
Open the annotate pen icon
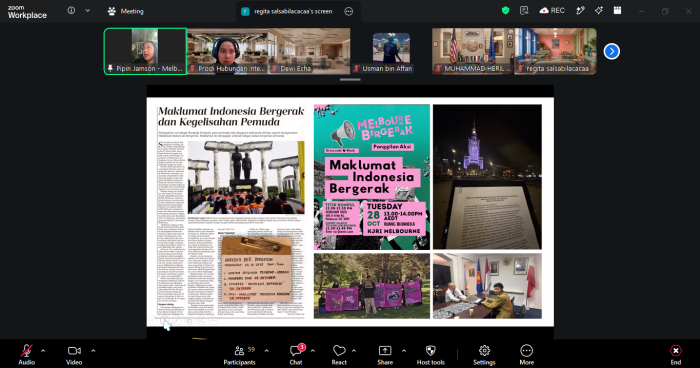(x=580, y=11)
